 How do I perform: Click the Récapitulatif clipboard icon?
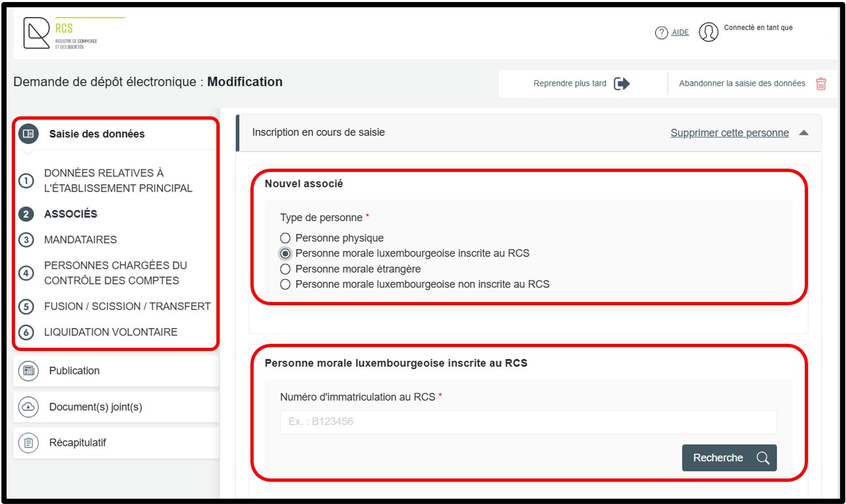tap(28, 443)
